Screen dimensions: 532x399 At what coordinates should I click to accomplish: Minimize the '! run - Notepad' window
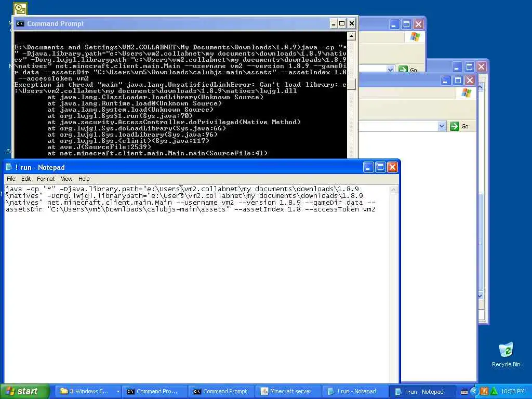[x=368, y=167]
